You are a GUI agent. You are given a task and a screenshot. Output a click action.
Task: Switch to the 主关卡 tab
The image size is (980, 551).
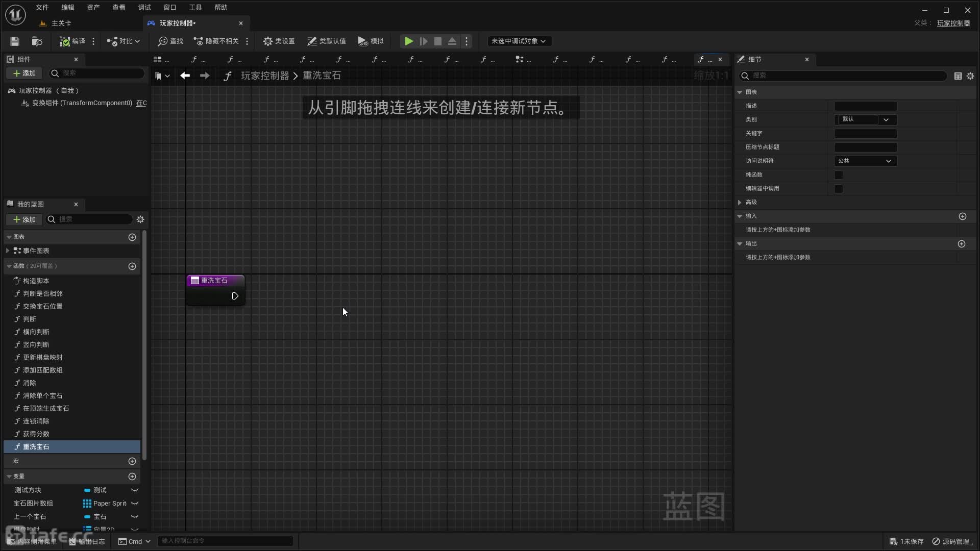tap(61, 23)
